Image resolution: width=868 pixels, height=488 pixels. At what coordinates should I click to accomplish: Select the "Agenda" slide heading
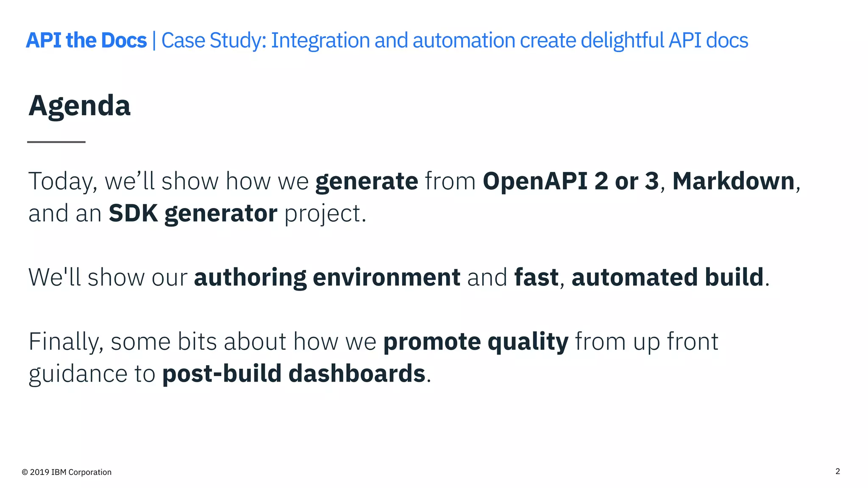tap(80, 105)
